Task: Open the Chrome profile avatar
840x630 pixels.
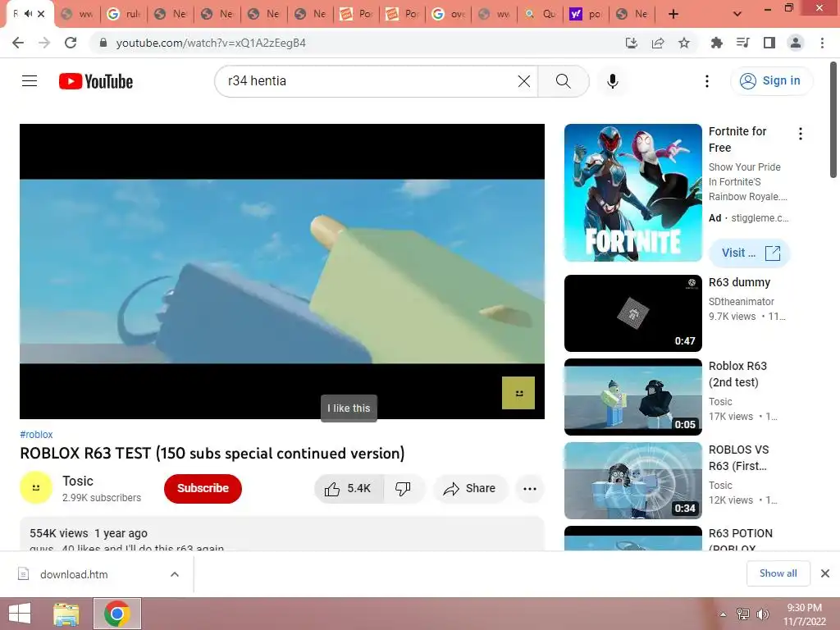Action: click(x=796, y=43)
